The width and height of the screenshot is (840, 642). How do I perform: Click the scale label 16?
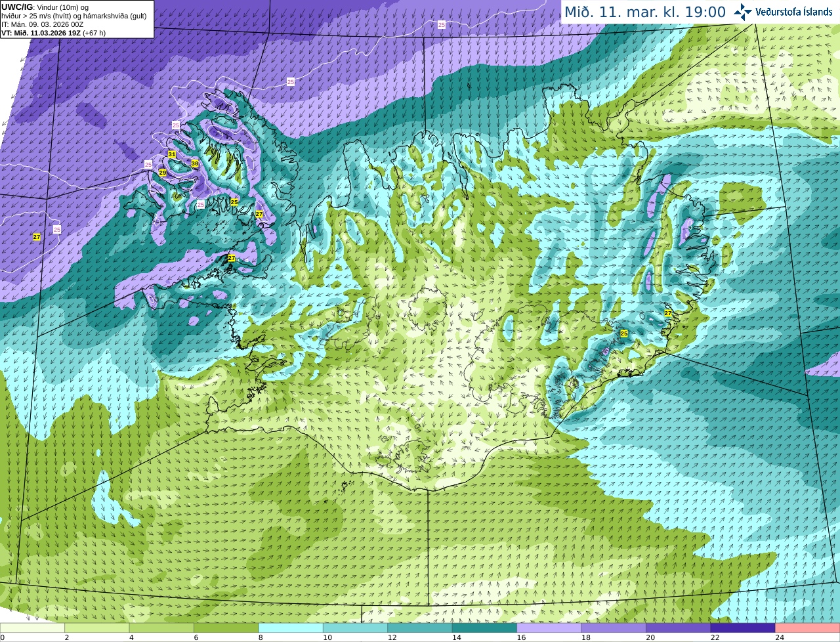point(521,637)
